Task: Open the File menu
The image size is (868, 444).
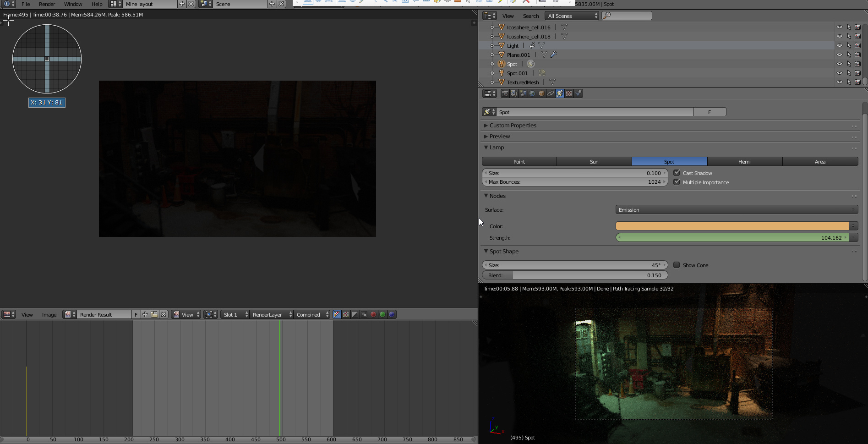Action: [x=26, y=4]
